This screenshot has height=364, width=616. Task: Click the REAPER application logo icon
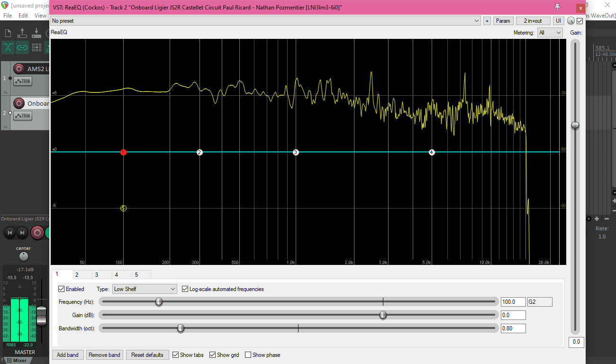pos(5,6)
